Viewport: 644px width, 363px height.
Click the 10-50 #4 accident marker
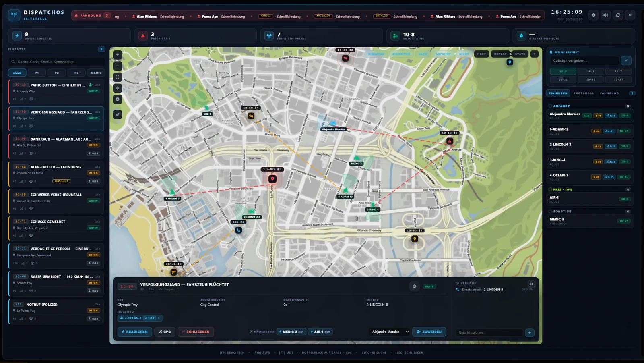click(251, 116)
